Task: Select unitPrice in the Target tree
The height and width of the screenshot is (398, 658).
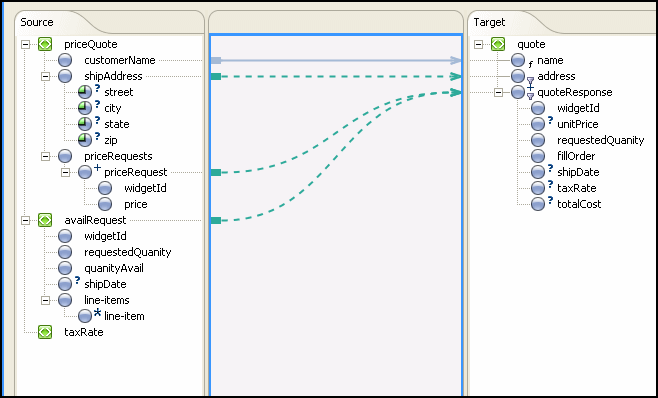Action: point(578,124)
